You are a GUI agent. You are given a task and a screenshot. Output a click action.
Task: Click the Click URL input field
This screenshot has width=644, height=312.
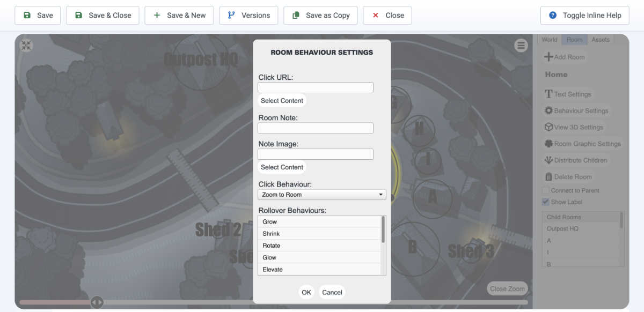316,88
